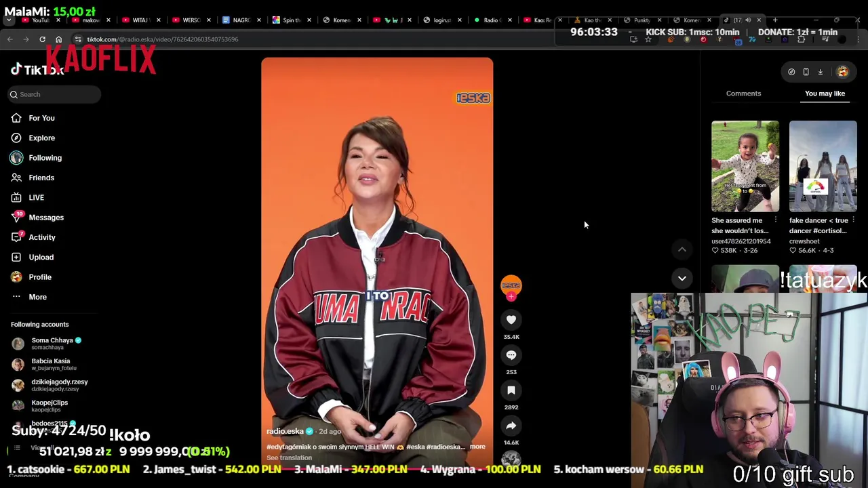Open Babcia Kasia followed account

[x=51, y=365]
